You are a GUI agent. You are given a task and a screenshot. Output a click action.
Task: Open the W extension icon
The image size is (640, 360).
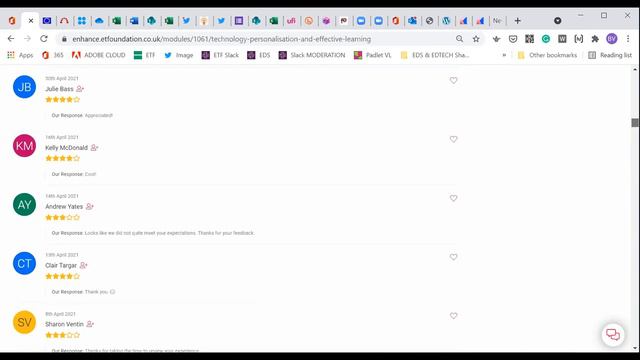tap(562, 39)
